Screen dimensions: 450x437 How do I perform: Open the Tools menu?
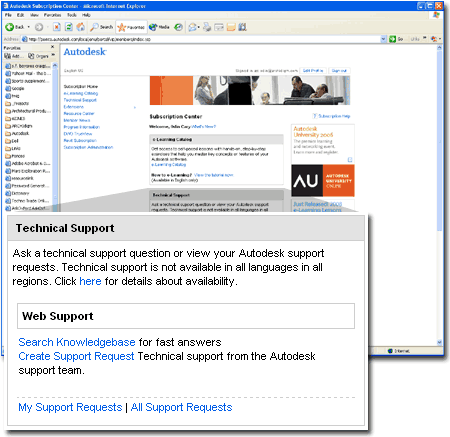pyautogui.click(x=72, y=15)
